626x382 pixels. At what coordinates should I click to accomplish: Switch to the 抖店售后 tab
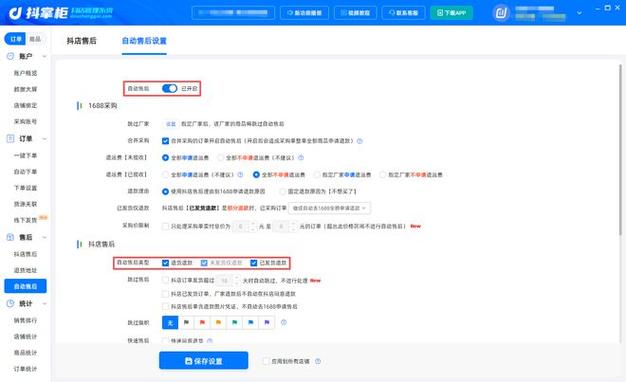tap(81, 41)
